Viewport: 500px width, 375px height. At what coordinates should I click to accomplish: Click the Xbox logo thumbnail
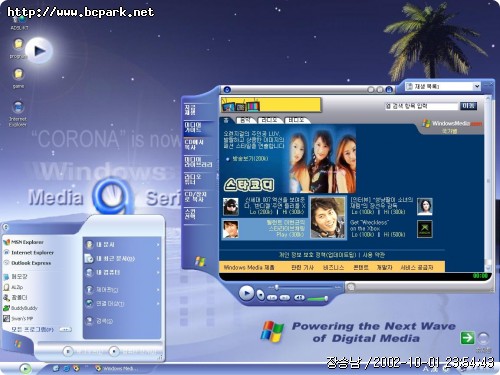[425, 229]
